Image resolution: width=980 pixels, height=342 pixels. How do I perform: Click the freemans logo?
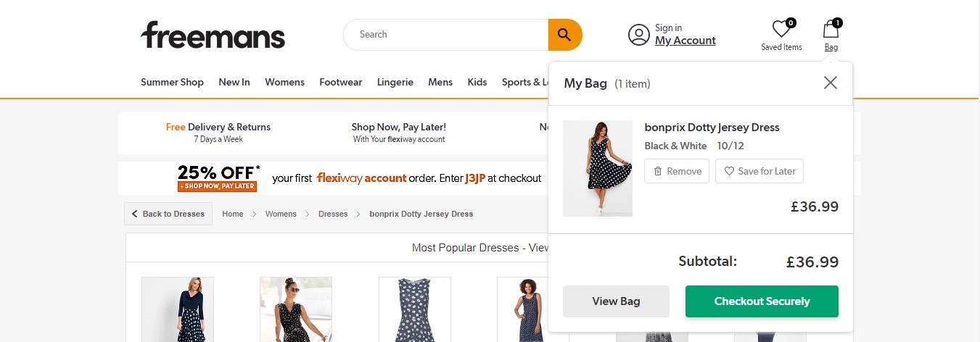pos(213,35)
